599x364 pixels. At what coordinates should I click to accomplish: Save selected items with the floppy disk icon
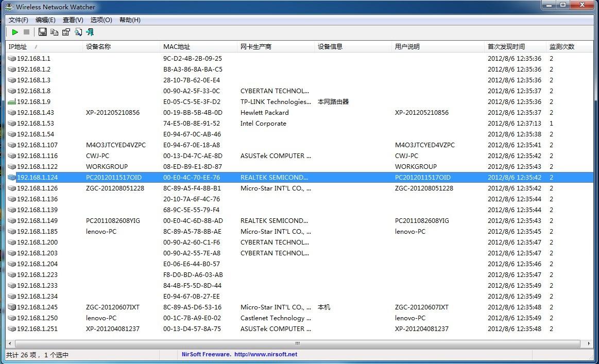click(x=42, y=32)
